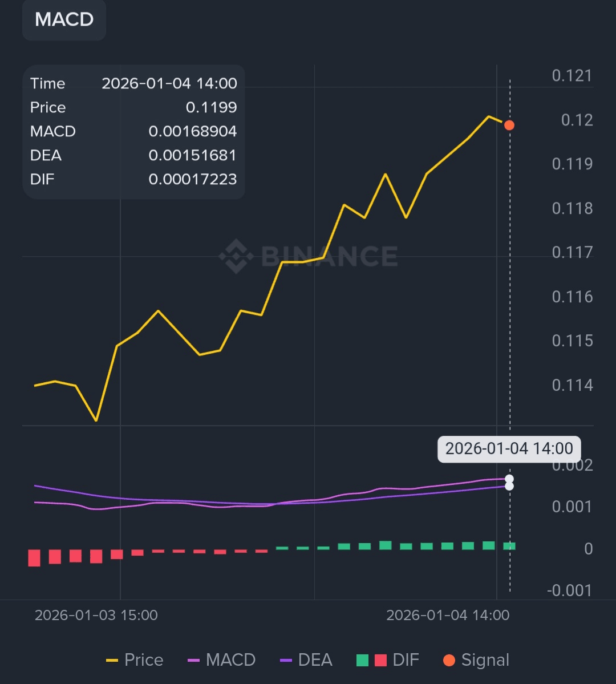Viewport: 616px width, 684px height.
Task: Click the red DIF swatch in legend
Action: pyautogui.click(x=380, y=661)
